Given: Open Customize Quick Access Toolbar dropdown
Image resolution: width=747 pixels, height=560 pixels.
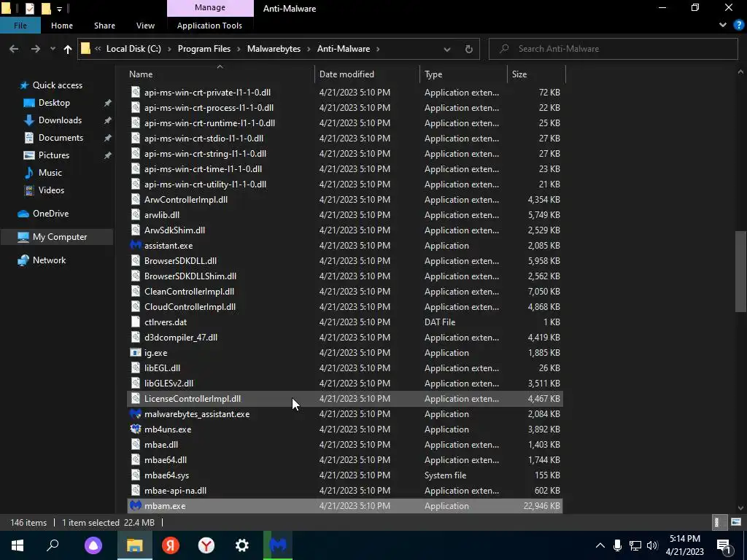Looking at the screenshot, I should [x=59, y=9].
